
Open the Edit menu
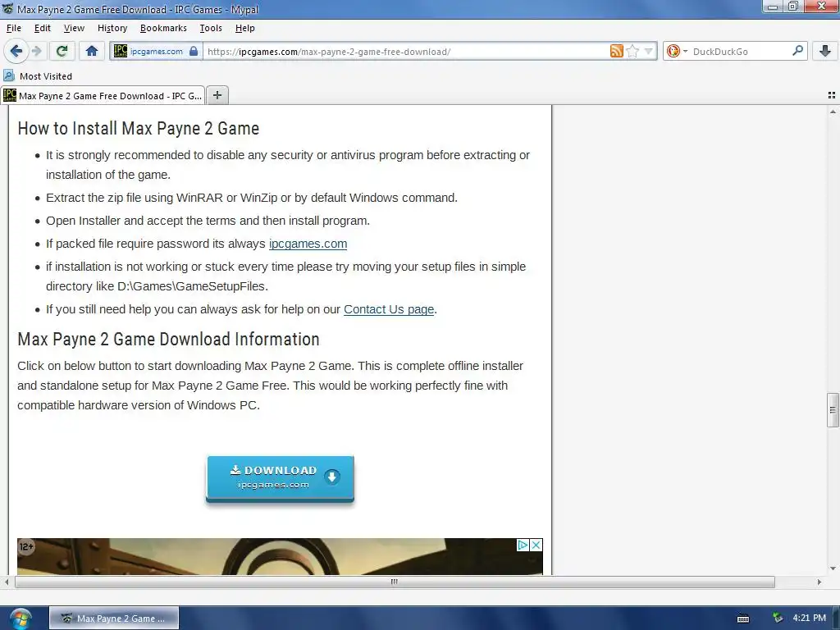coord(43,28)
